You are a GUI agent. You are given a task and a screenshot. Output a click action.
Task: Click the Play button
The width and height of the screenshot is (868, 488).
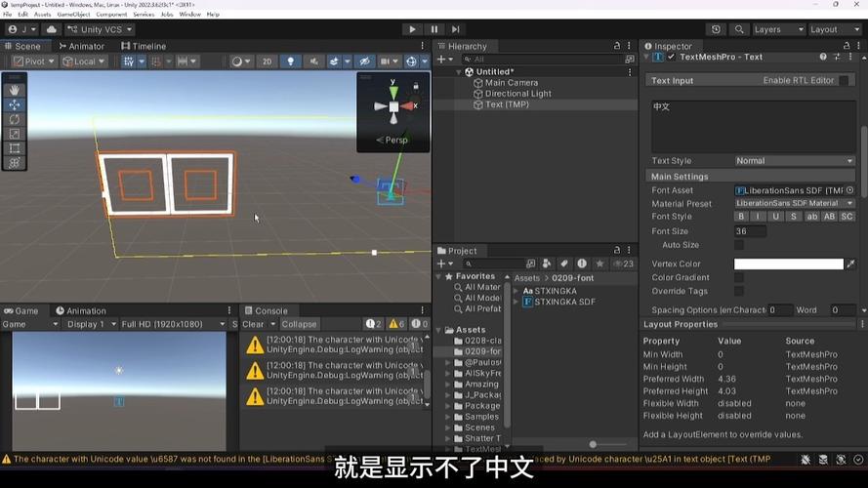coord(412,29)
